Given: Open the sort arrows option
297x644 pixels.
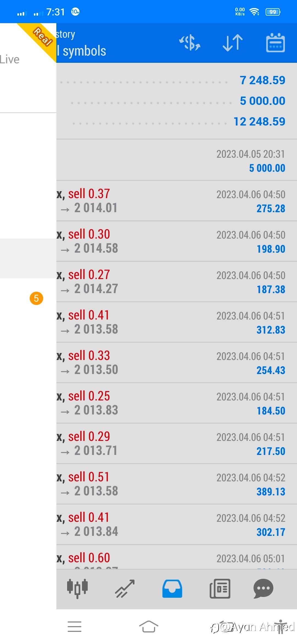Looking at the screenshot, I should pos(233,43).
